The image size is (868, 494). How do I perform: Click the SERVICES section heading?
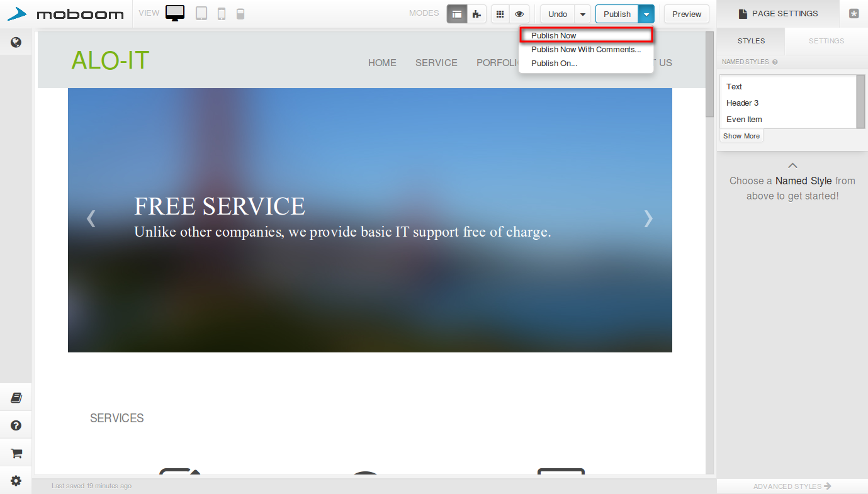click(117, 418)
